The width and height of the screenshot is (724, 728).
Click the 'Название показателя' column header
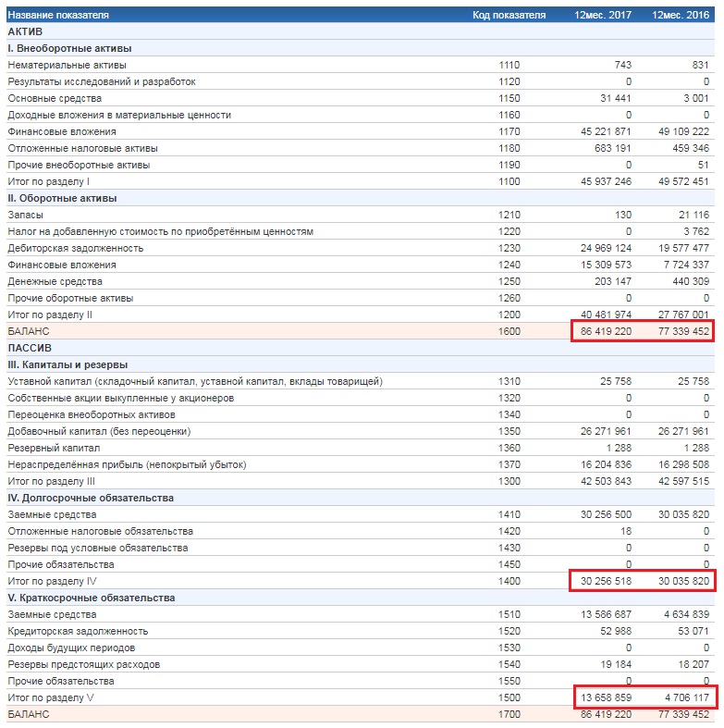[57, 15]
